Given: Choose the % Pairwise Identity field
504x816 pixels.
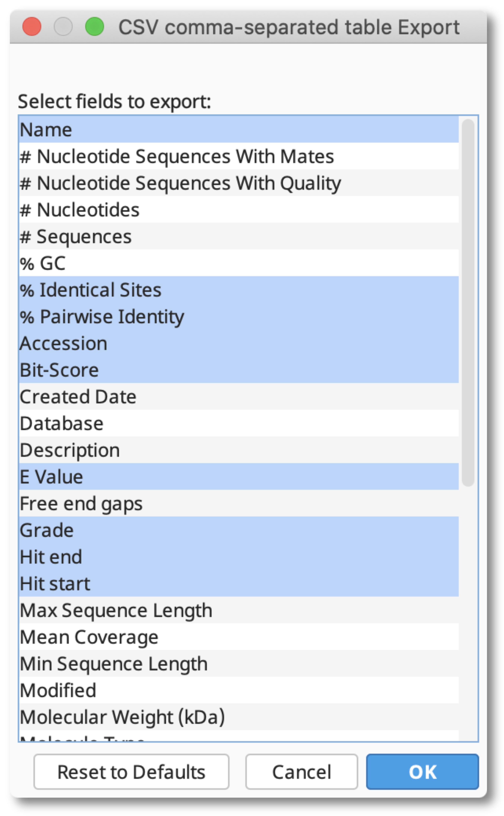Looking at the screenshot, I should click(x=239, y=316).
